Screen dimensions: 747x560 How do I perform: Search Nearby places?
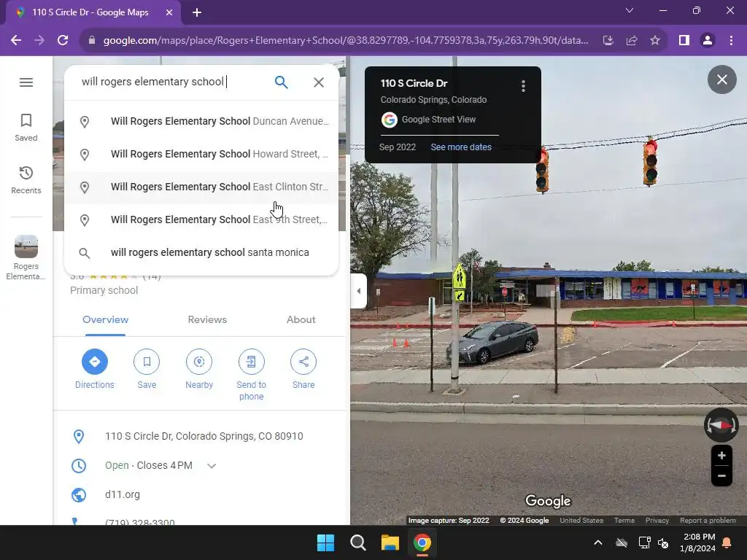[x=199, y=369]
